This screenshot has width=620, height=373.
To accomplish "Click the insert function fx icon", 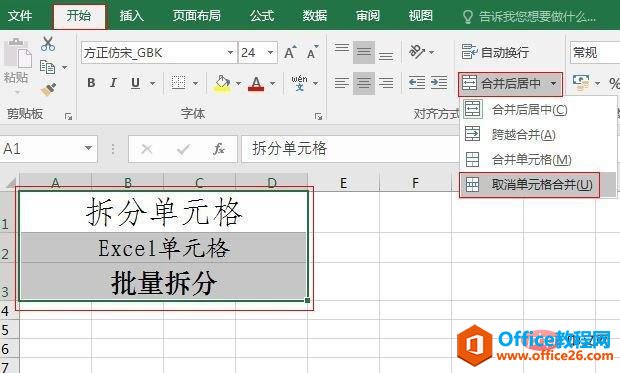I will click(x=219, y=149).
